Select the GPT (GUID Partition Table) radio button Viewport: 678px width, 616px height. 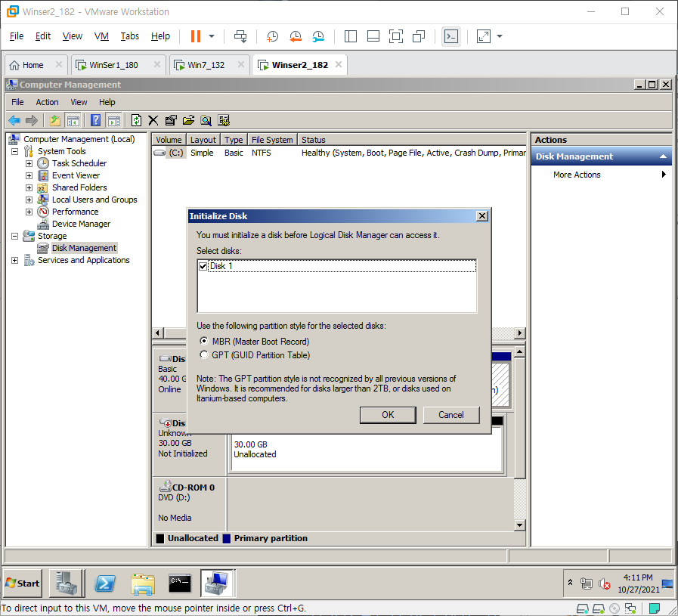(x=203, y=355)
